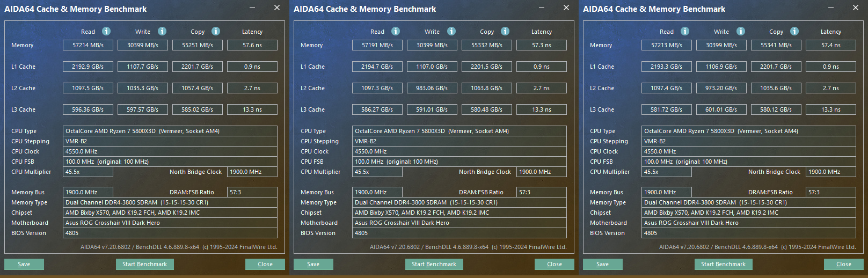Select the 57.6 ns memory latency field

point(252,45)
